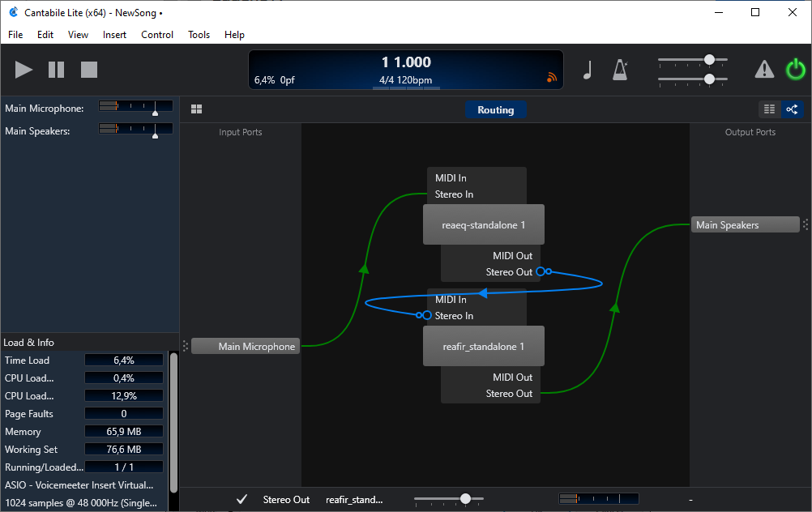Click the Running/Loaded value 1 / 1
Screen dimensions: 812x512
point(124,467)
